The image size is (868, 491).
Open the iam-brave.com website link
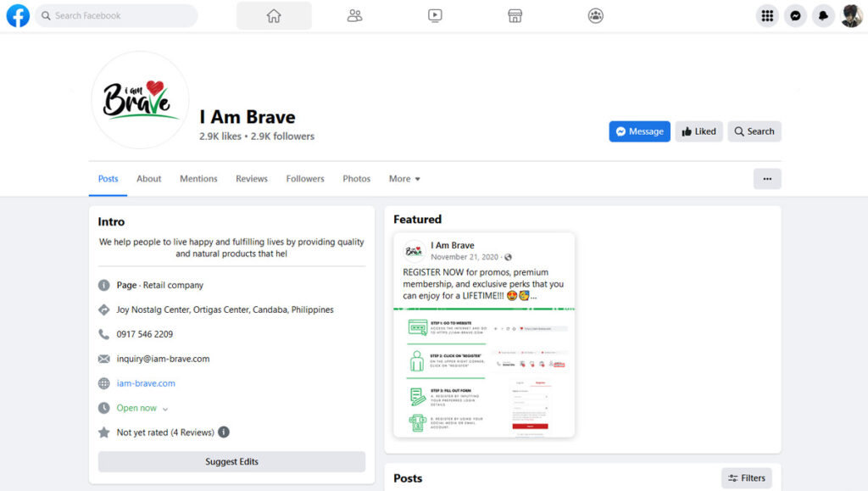pyautogui.click(x=146, y=383)
